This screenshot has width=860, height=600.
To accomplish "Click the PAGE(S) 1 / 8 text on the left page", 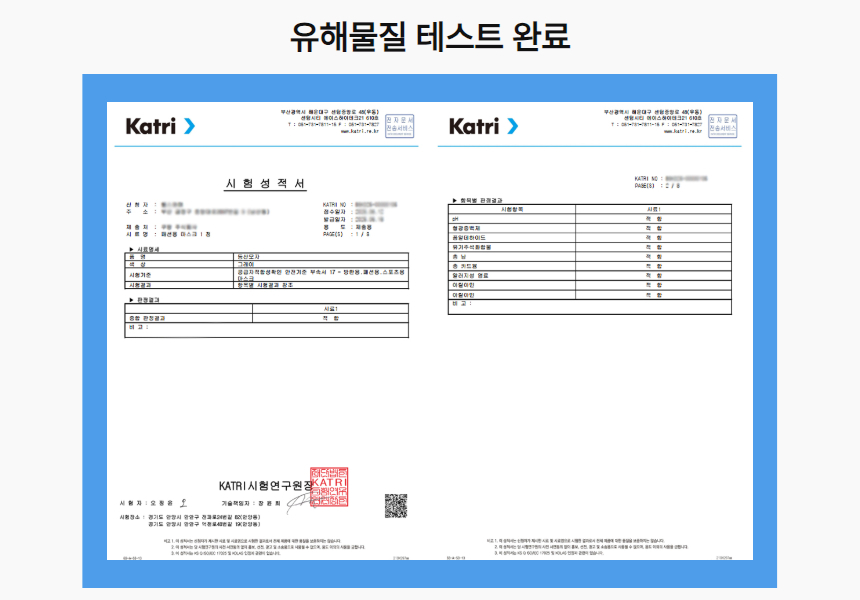I will coord(346,234).
